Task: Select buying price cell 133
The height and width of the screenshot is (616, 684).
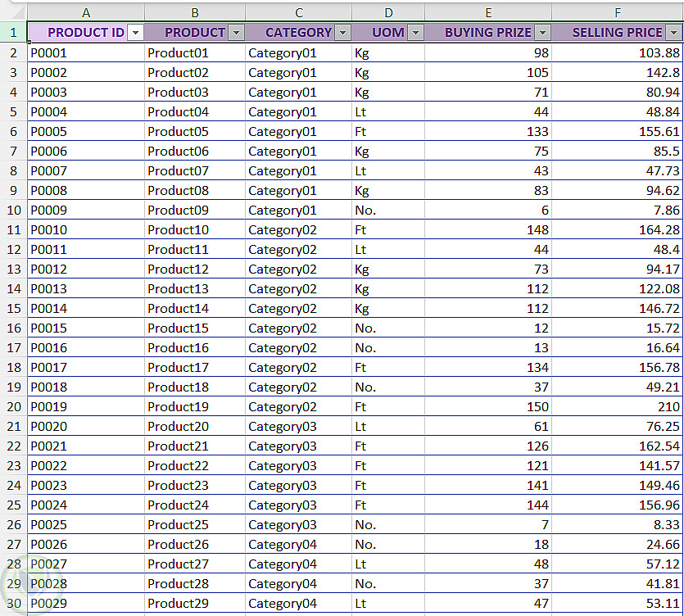Action: [488, 131]
